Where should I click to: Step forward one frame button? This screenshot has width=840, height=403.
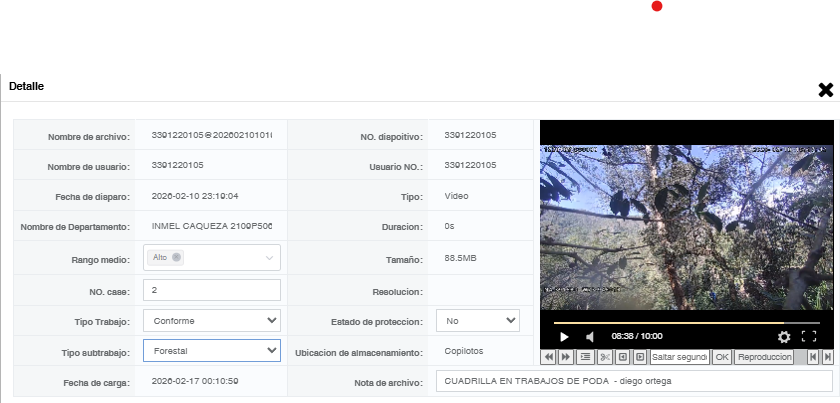click(640, 357)
